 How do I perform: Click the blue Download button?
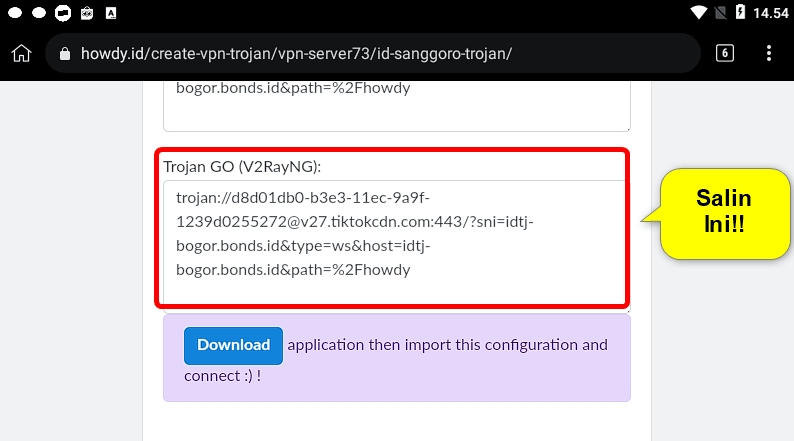pos(233,345)
